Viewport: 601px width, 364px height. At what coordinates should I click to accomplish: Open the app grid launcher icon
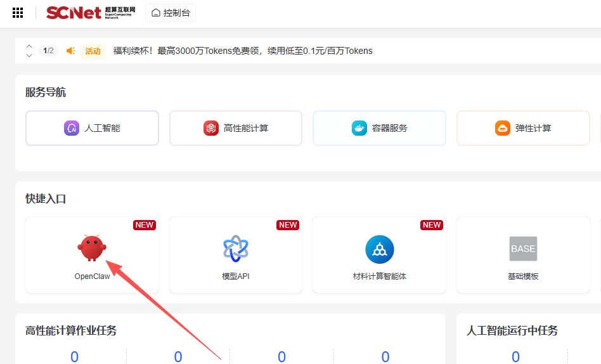pos(18,13)
